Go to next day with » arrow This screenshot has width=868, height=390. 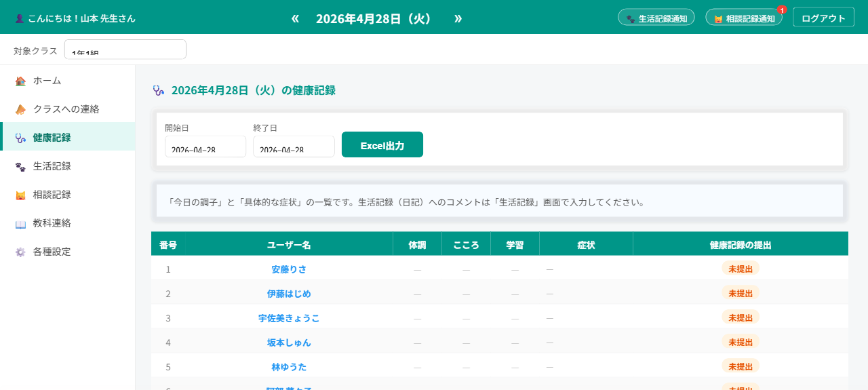coord(458,18)
